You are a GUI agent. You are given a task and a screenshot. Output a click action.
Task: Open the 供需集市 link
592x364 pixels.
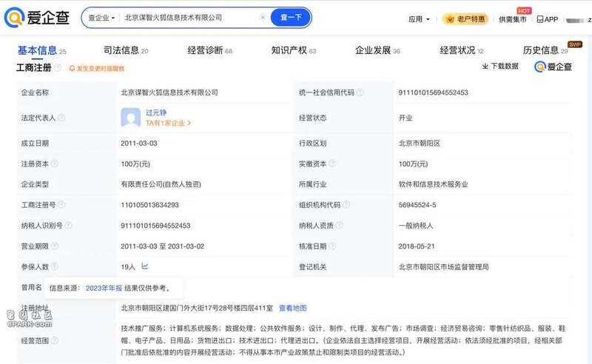pos(512,19)
